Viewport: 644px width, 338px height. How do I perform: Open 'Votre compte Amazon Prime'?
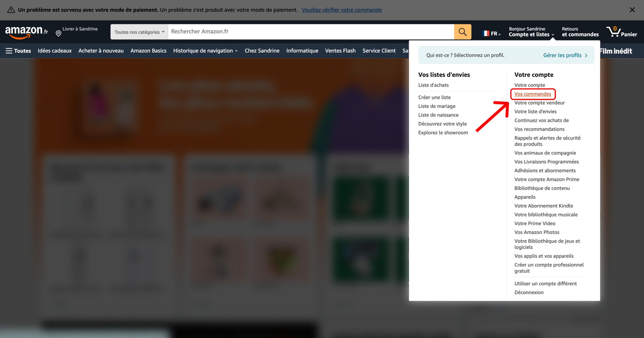[x=547, y=179]
